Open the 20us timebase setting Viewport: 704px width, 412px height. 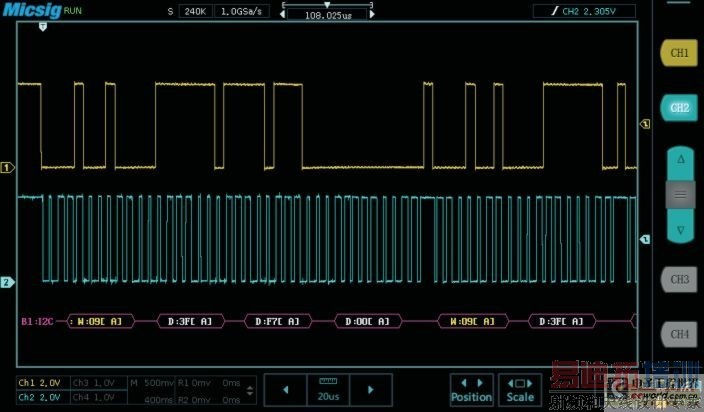coord(328,390)
